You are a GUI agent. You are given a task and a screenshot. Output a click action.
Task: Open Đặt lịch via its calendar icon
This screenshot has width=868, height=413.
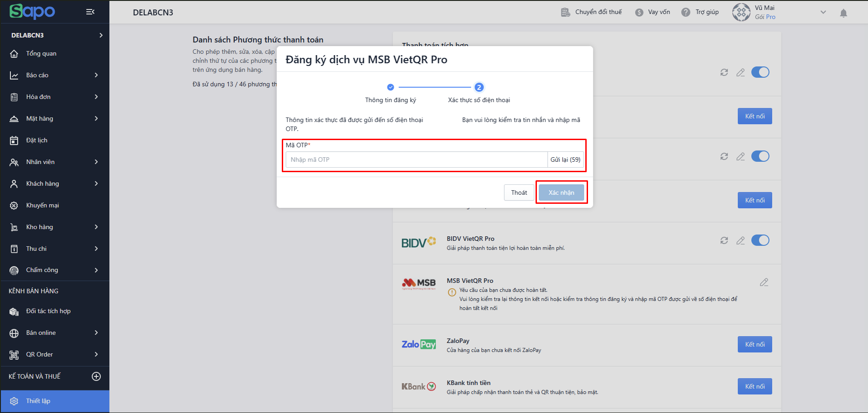click(14, 141)
